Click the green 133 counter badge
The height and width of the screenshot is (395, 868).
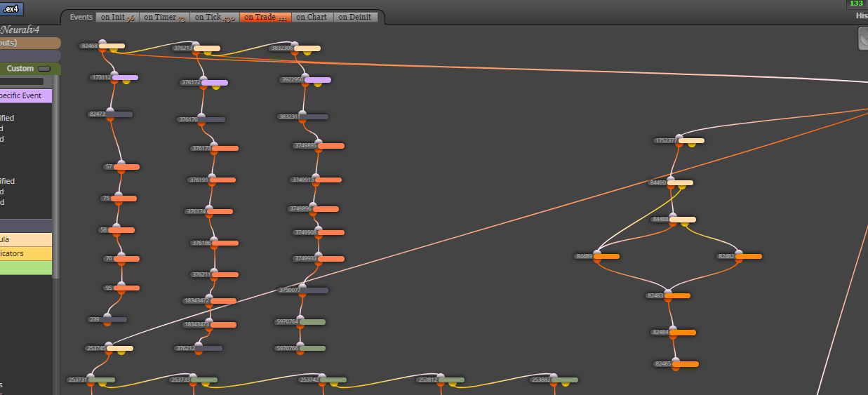pos(855,4)
